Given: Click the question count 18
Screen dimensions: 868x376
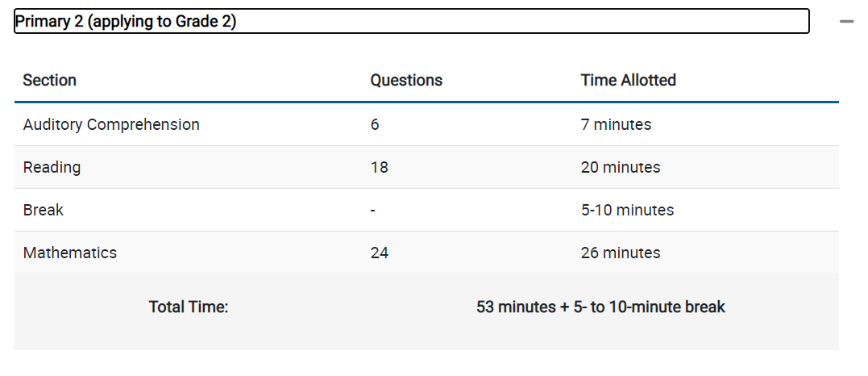Looking at the screenshot, I should [380, 168].
